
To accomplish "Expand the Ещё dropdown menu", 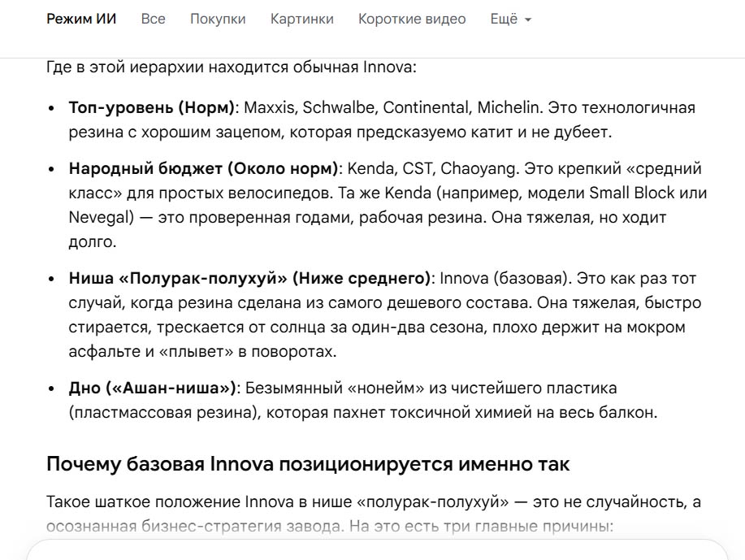I will click(x=511, y=19).
